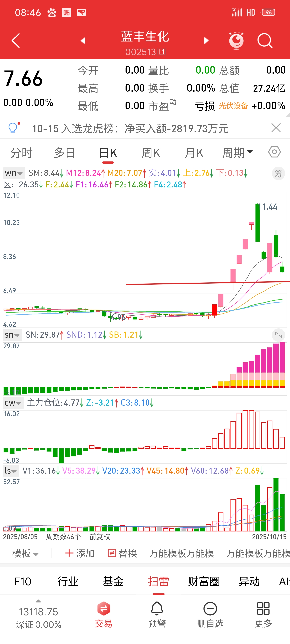The image size is (290, 644).
Task: Tap the 4.96 low price label on chart
Action: (x=118, y=317)
